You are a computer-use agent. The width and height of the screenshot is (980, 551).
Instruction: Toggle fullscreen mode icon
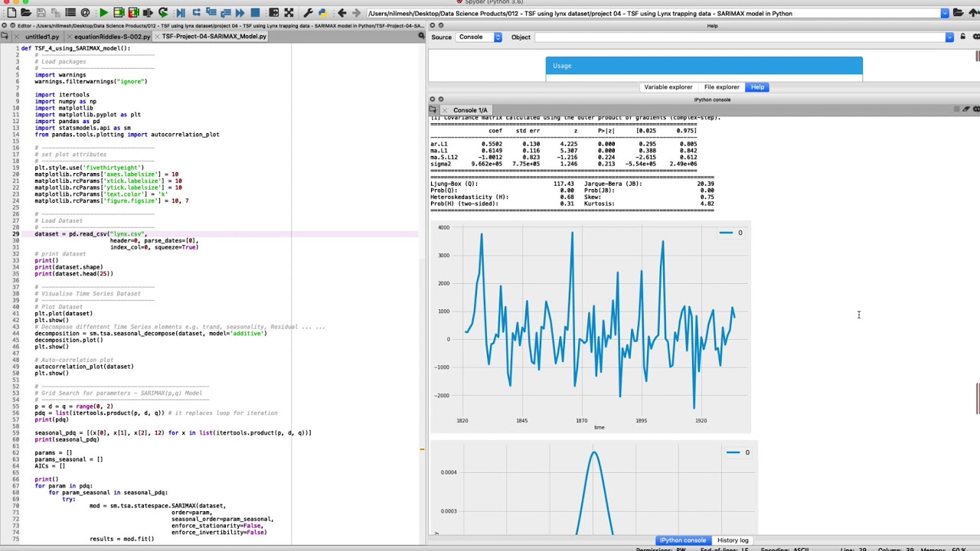[x=289, y=13]
